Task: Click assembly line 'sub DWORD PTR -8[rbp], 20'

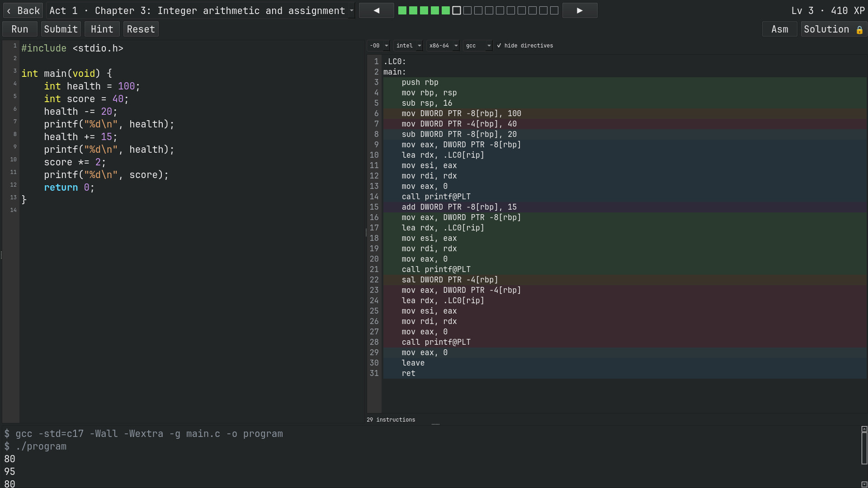Action: coord(459,134)
